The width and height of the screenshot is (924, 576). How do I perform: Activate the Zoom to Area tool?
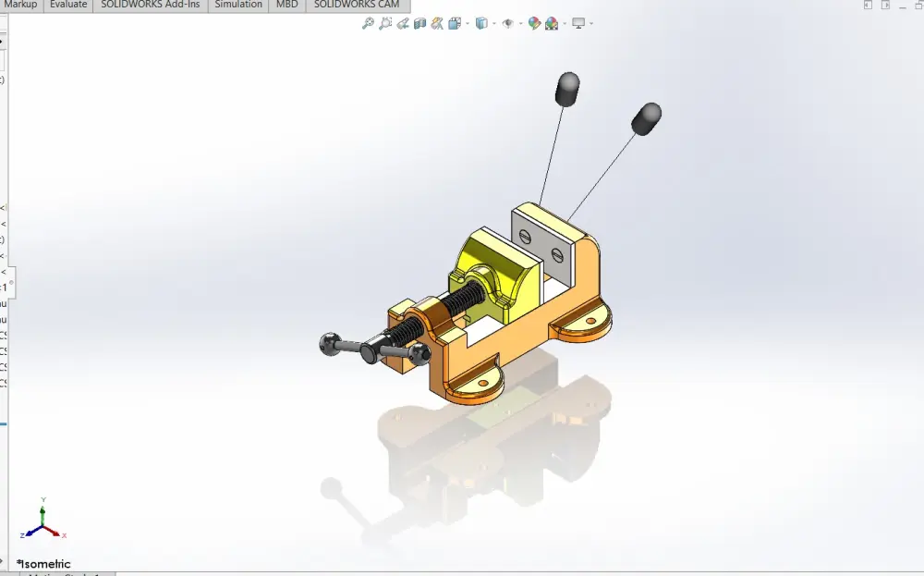coord(385,24)
